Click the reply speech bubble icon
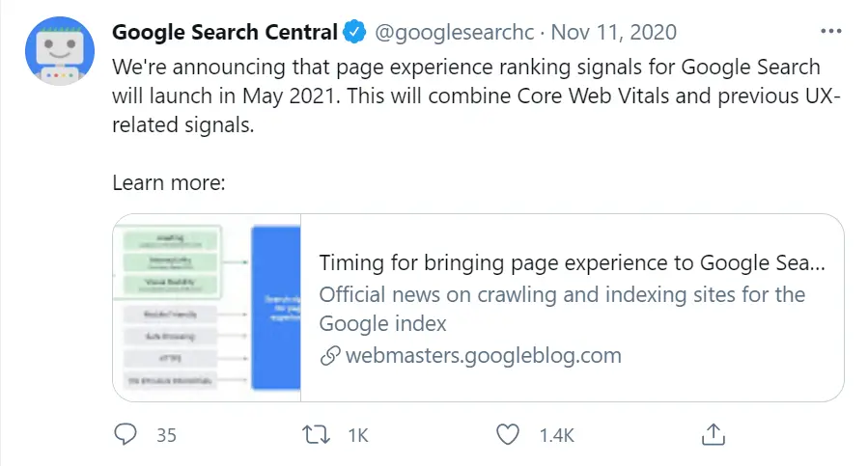 (x=126, y=434)
